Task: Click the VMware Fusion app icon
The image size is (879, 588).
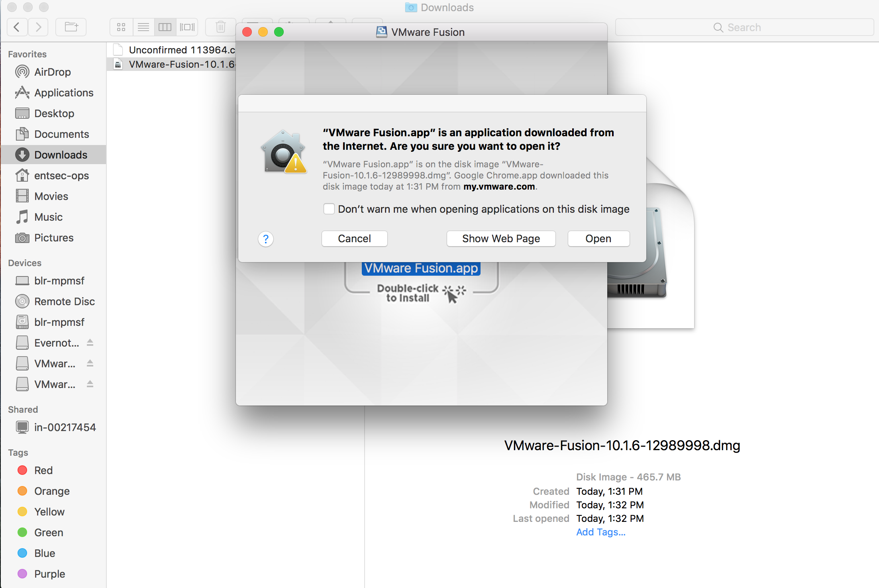Action: pyautogui.click(x=420, y=268)
